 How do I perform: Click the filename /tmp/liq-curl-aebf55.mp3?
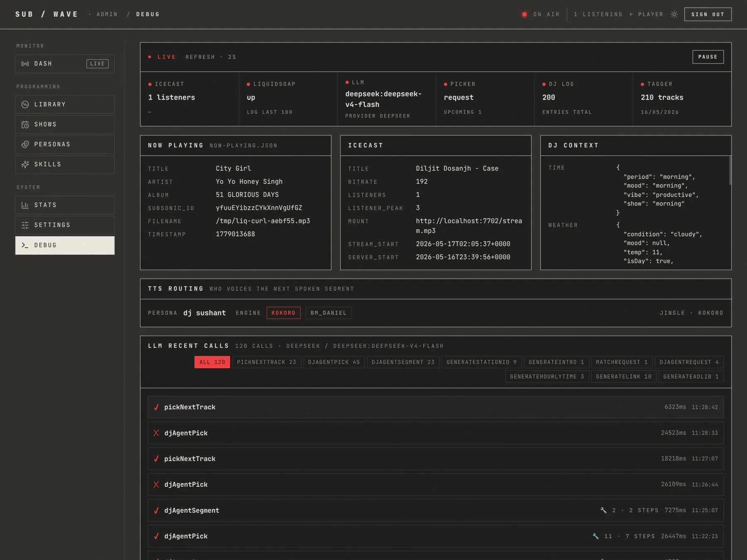coord(263,221)
